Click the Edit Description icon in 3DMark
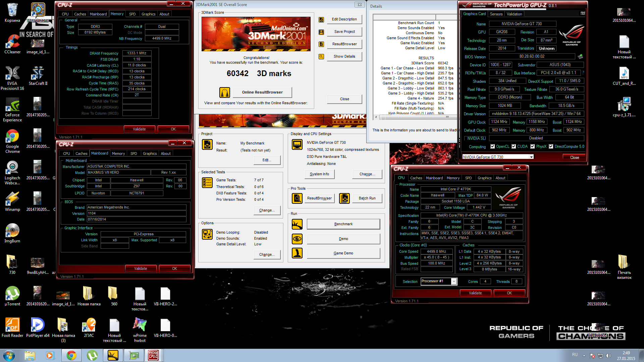This screenshot has width=644, height=362. tap(321, 20)
